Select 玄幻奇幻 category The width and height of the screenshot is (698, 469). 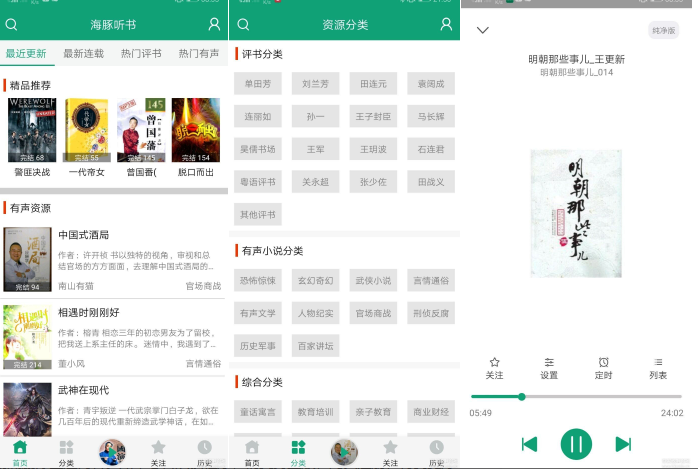316,280
